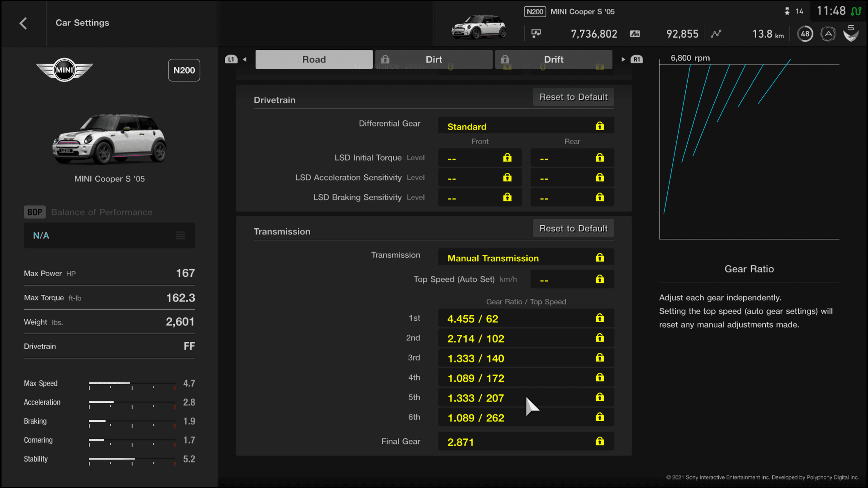Open the collector level 48 badge
The width and height of the screenshot is (868, 488).
click(x=805, y=34)
